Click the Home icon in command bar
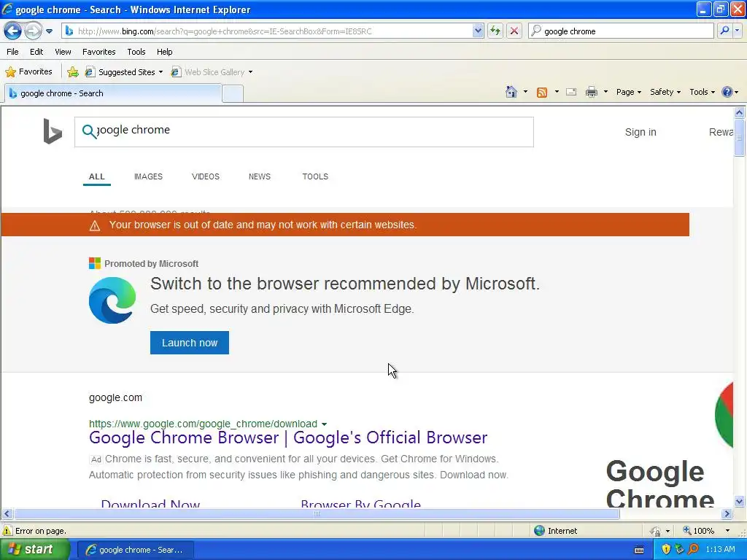The image size is (747, 560). point(511,92)
